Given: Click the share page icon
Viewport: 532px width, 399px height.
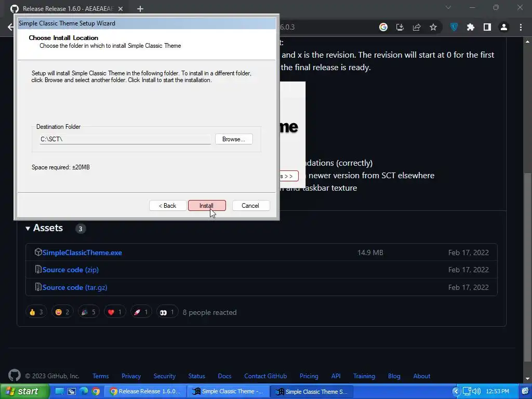Looking at the screenshot, I should [x=417, y=27].
